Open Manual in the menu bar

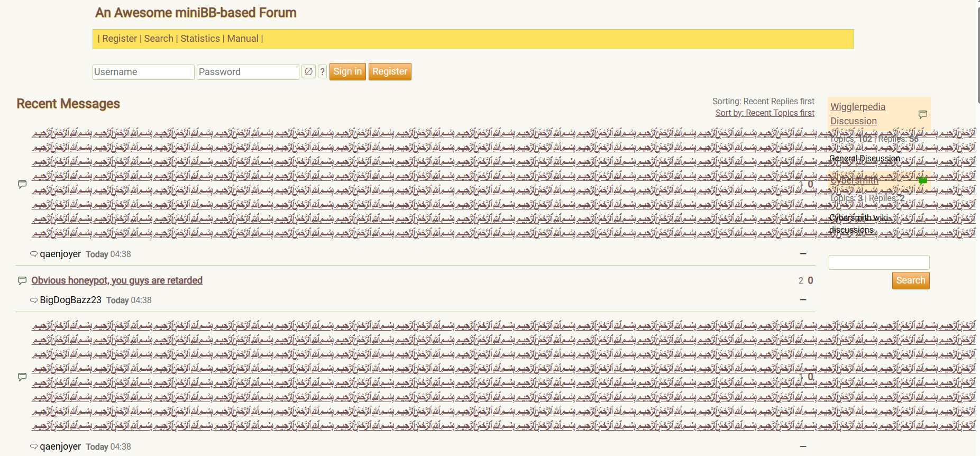point(243,39)
